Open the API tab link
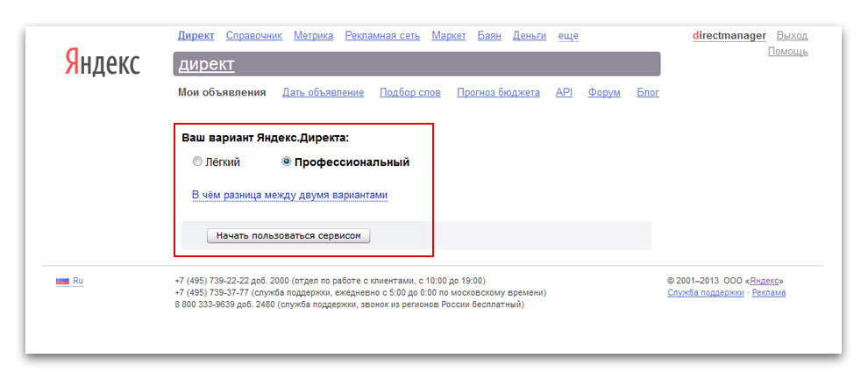The height and width of the screenshot is (380, 868). coord(564,92)
